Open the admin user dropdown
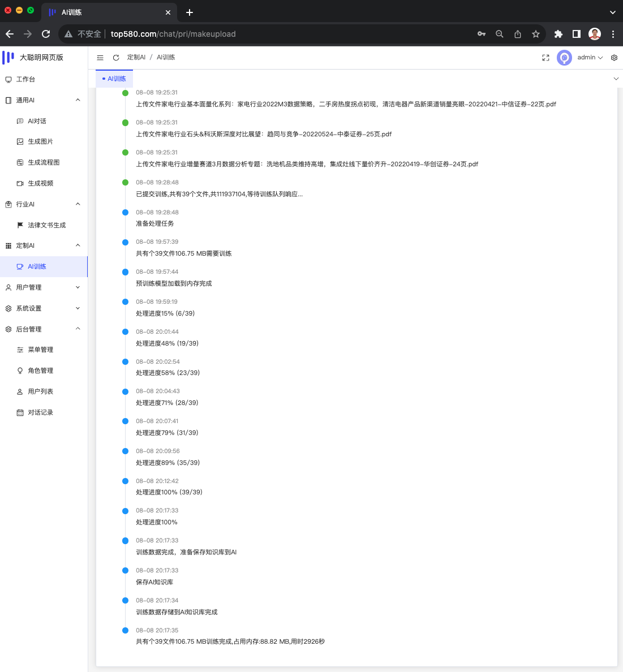 (x=589, y=57)
